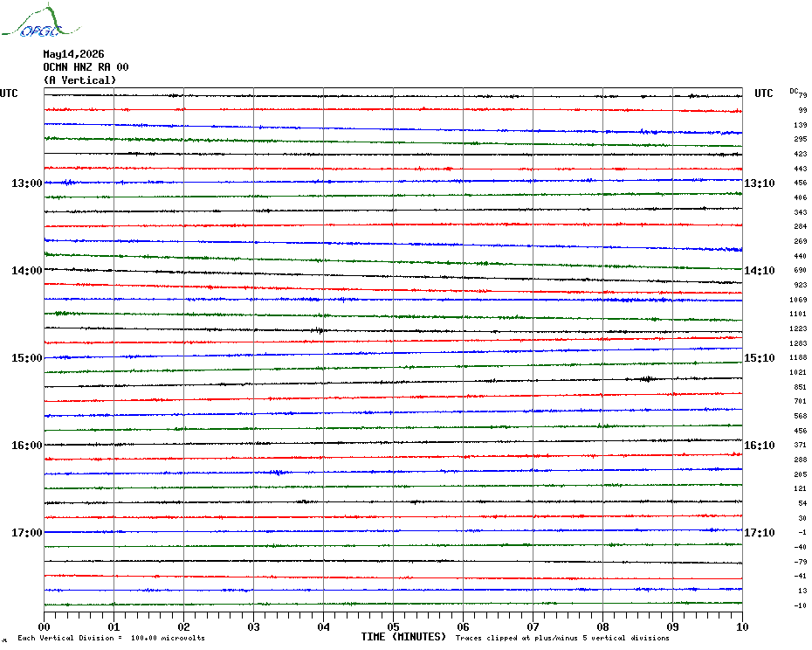
Task: Click the OFGC logo icon
Action: (41, 21)
